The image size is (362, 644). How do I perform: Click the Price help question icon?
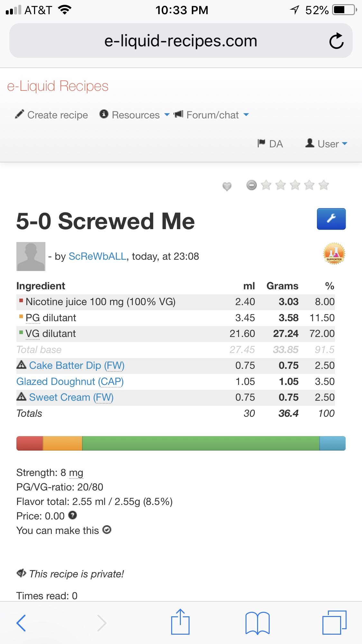pyautogui.click(x=73, y=515)
